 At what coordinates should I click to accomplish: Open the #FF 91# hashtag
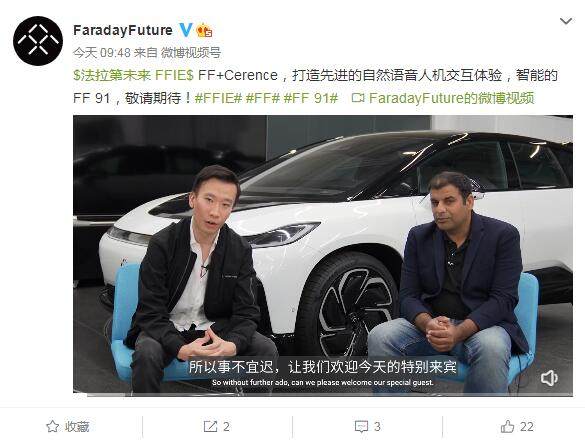coord(311,98)
